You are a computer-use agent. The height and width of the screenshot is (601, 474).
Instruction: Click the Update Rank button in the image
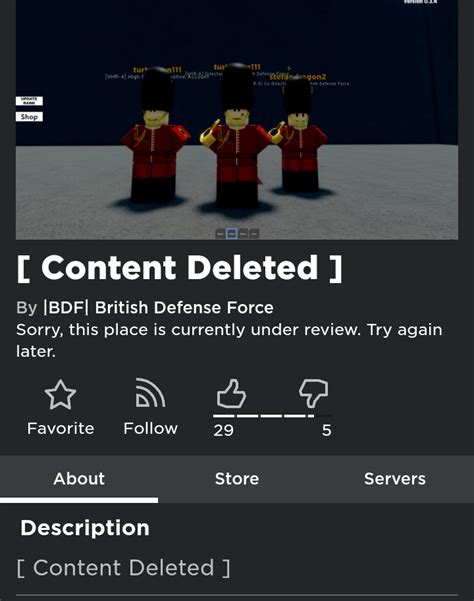point(29,101)
